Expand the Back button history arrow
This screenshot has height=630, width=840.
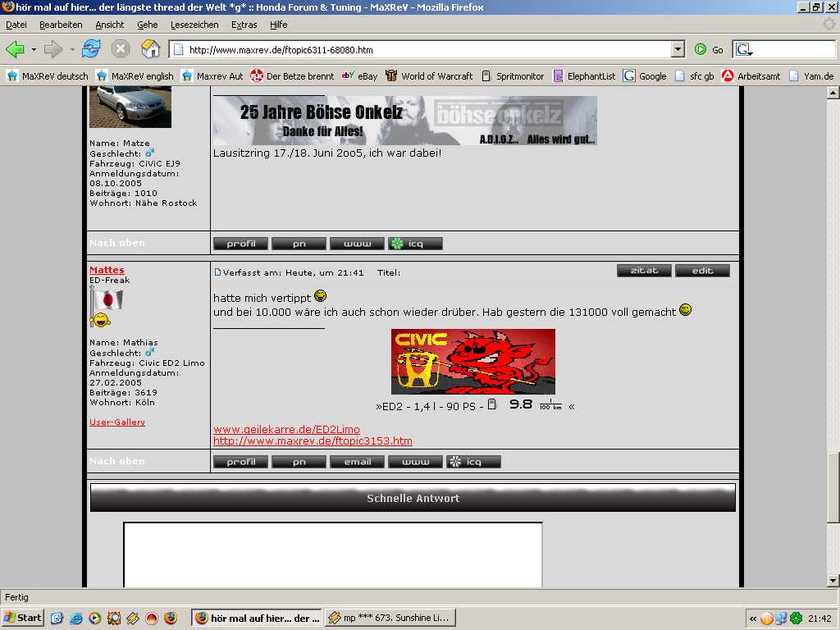coord(34,50)
